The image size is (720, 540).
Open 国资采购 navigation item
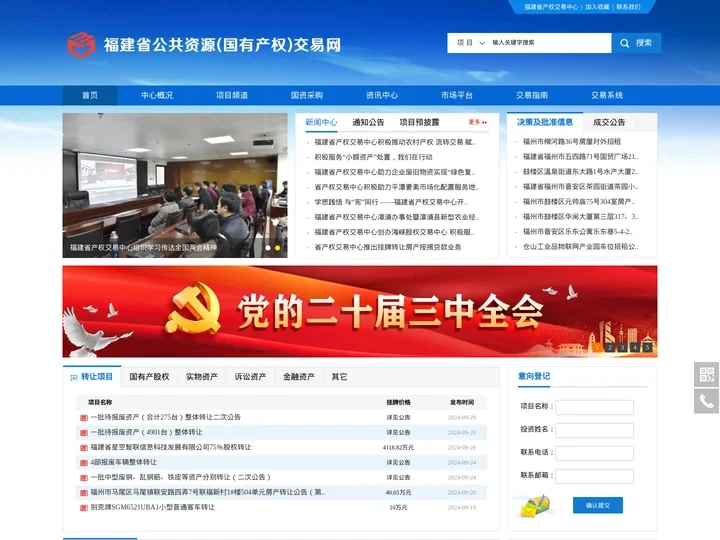(307, 95)
